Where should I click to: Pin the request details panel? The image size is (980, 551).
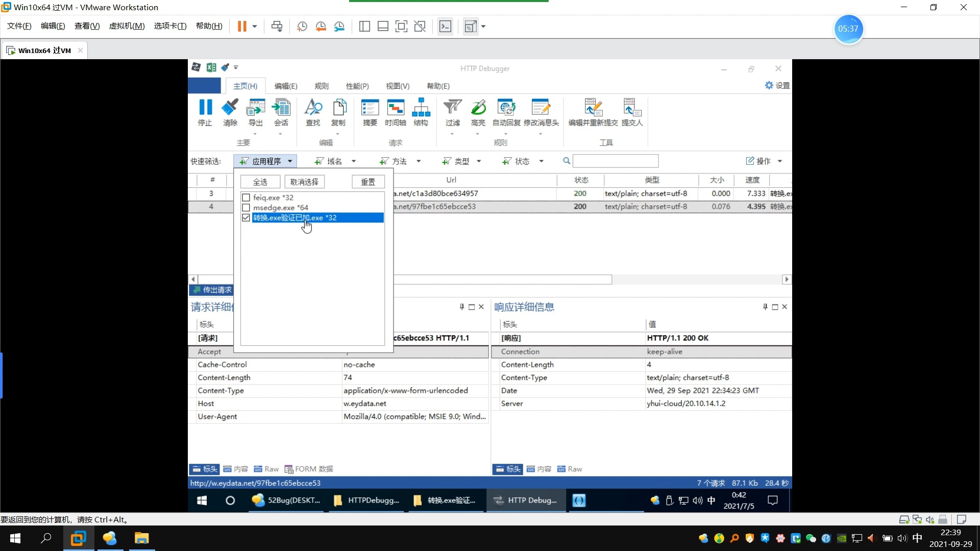click(462, 307)
